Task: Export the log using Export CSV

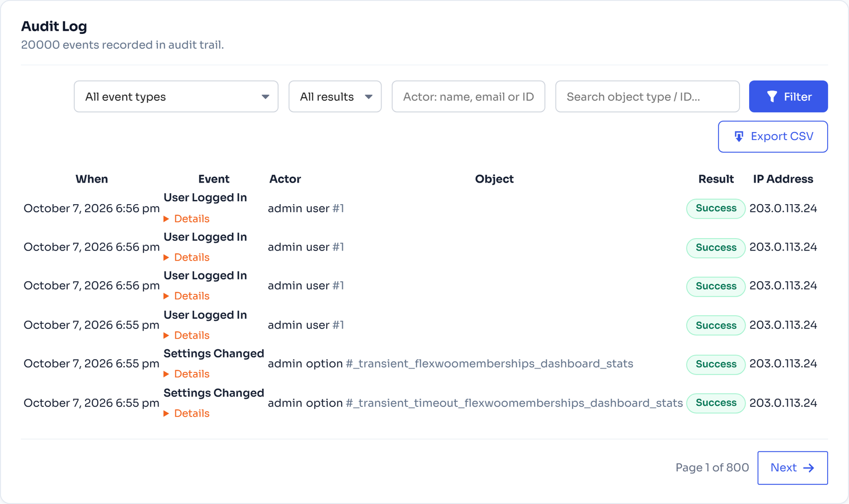Action: pyautogui.click(x=773, y=136)
